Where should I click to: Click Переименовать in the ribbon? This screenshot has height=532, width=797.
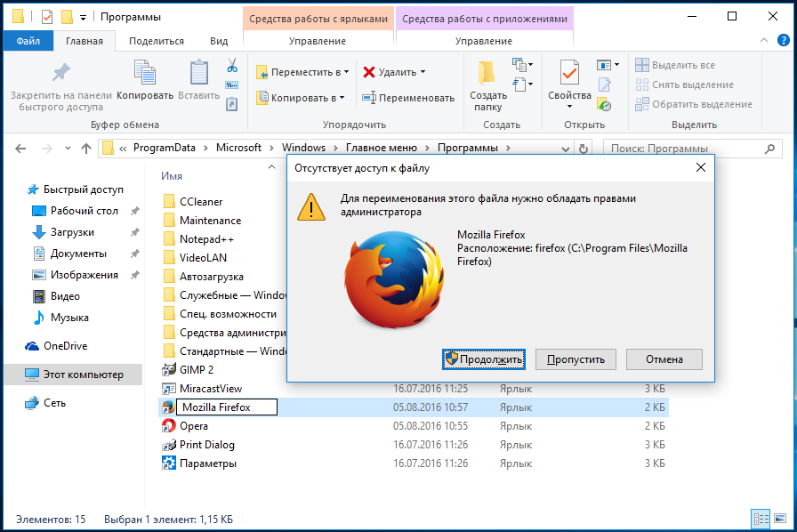click(408, 98)
